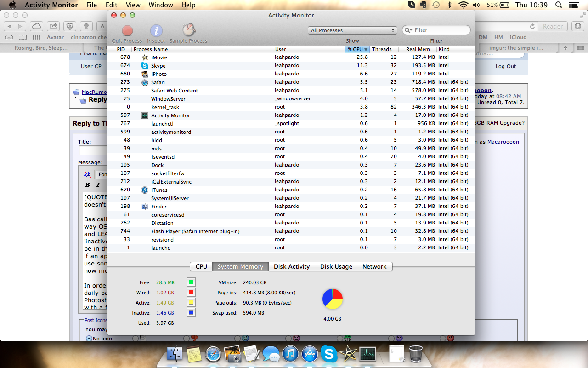Screen dimensions: 588x368
Task: Click Safari's Downloads arrow button
Action: (578, 26)
